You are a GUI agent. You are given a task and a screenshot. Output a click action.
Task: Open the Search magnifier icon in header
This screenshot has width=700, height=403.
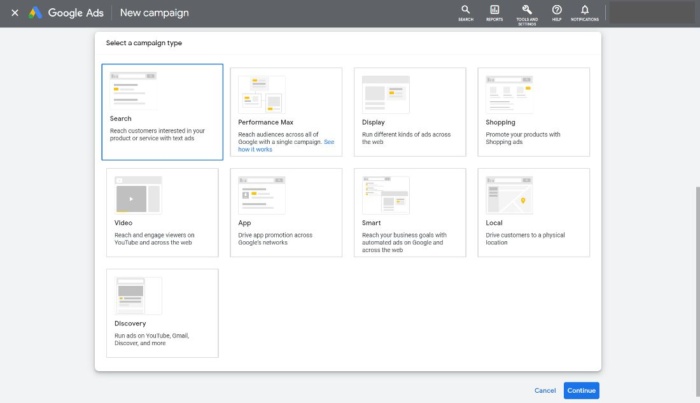(465, 13)
